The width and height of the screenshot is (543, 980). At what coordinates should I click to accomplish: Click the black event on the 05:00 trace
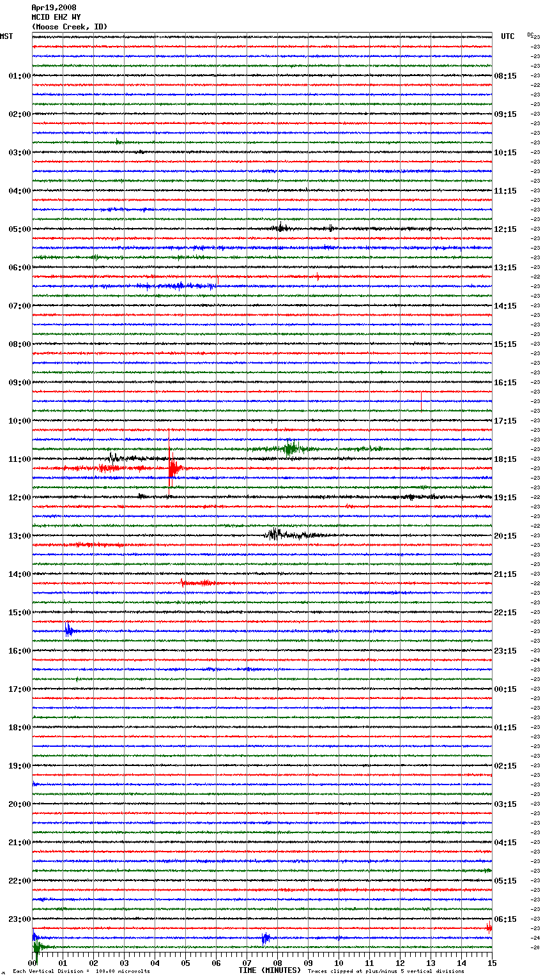pyautogui.click(x=281, y=227)
